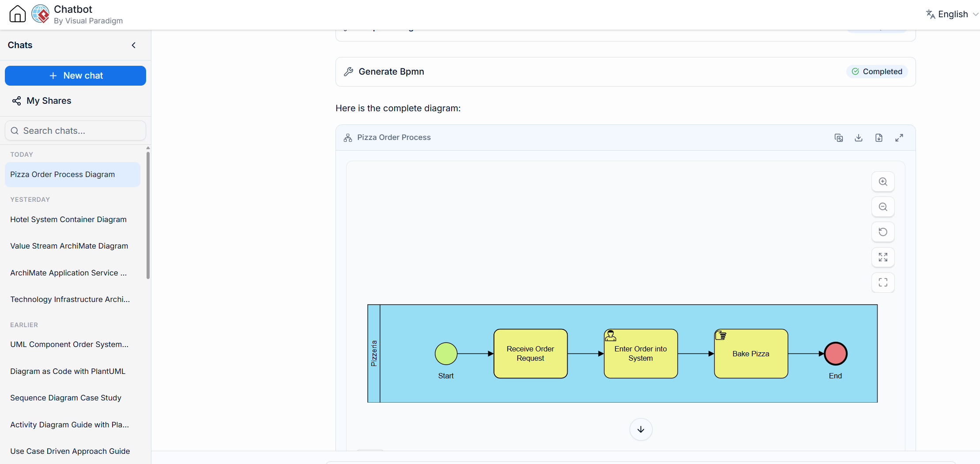Select the green Start event circle
Image resolution: width=980 pixels, height=464 pixels.
(x=446, y=354)
